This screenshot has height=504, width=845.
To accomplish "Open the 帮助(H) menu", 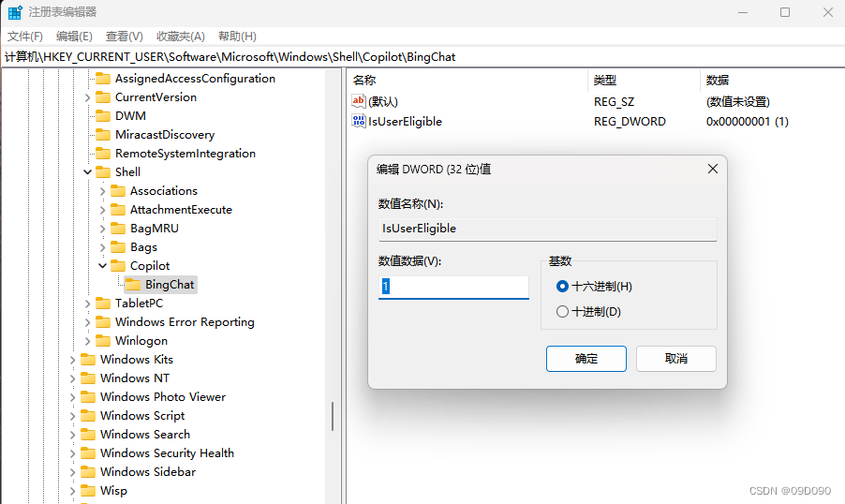I will point(237,37).
